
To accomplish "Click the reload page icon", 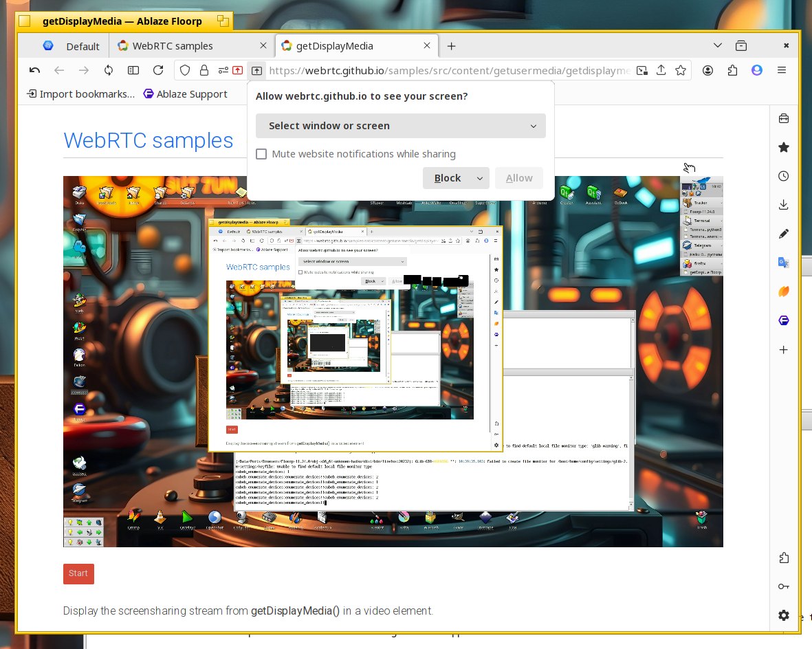I will point(158,70).
